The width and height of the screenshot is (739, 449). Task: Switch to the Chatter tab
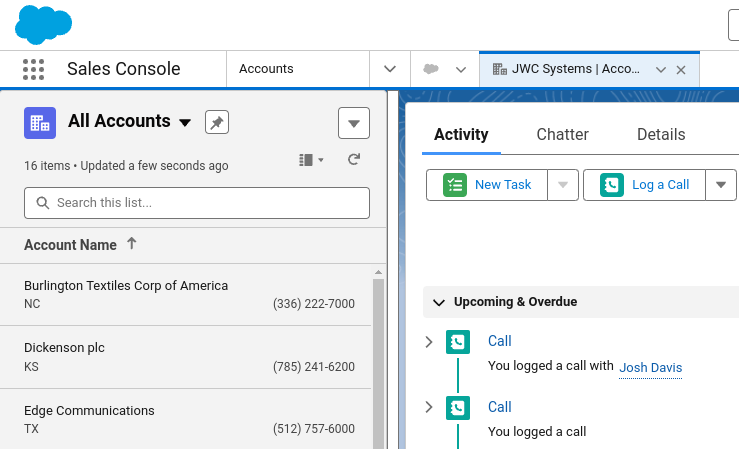(x=562, y=135)
